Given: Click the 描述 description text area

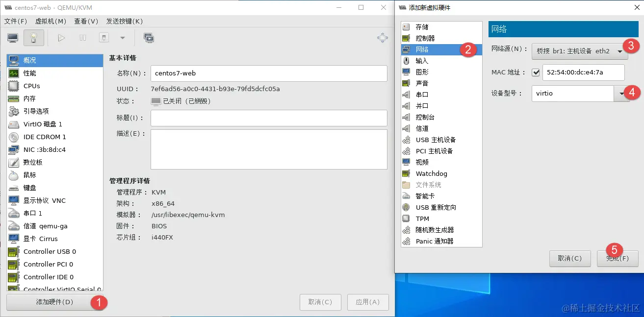Looking at the screenshot, I should click(269, 149).
